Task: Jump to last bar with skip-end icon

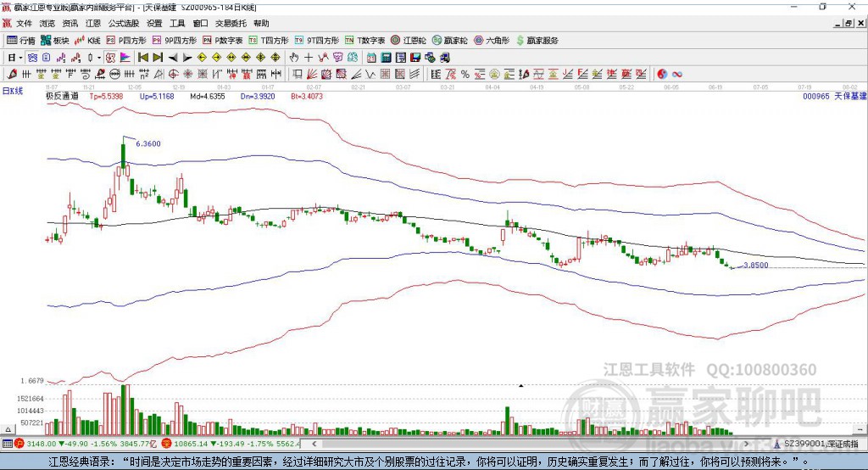Action: pos(158,58)
